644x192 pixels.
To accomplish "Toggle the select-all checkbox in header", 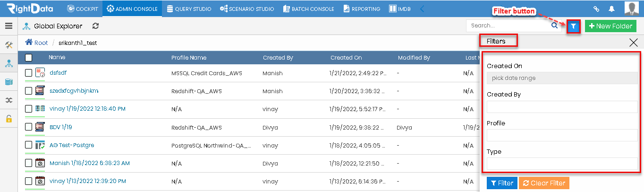I will point(28,58).
